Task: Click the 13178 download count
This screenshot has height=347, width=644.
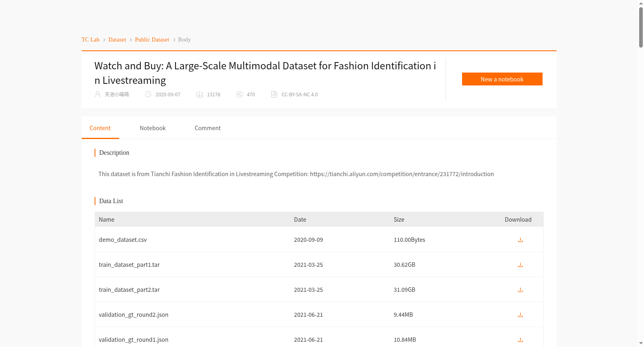Action: pos(213,94)
